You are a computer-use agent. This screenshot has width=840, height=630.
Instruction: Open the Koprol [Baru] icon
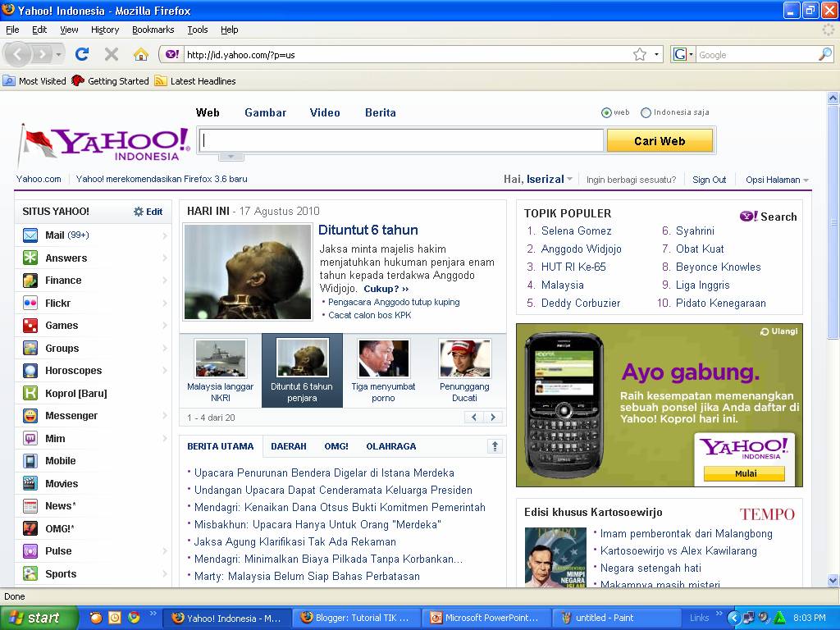(x=30, y=393)
